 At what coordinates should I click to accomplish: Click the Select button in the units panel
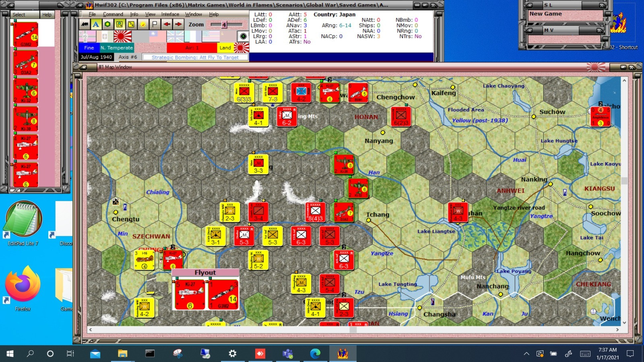25,14
